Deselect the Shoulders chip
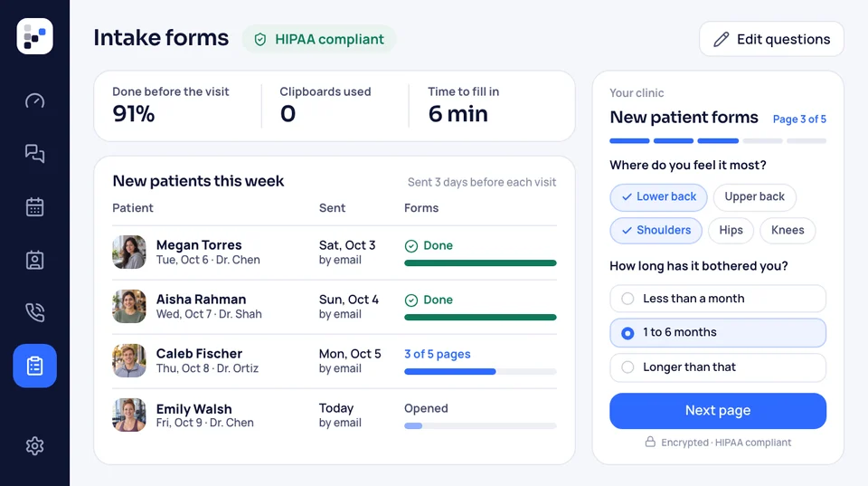 (x=656, y=230)
